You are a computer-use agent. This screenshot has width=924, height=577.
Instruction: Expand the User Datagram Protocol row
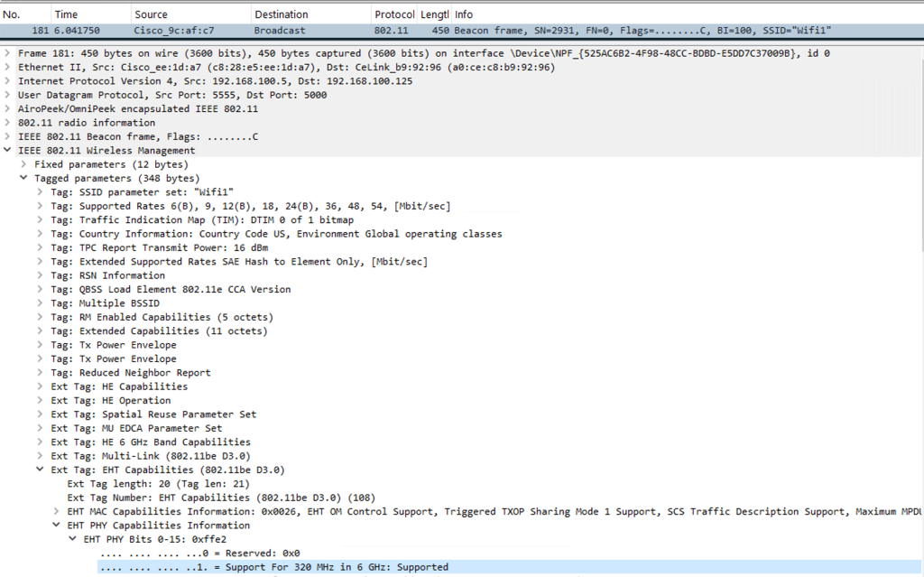pyautogui.click(x=8, y=95)
